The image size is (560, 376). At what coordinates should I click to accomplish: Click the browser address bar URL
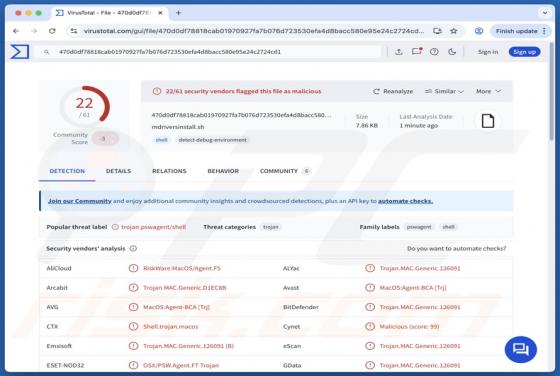coord(254,31)
